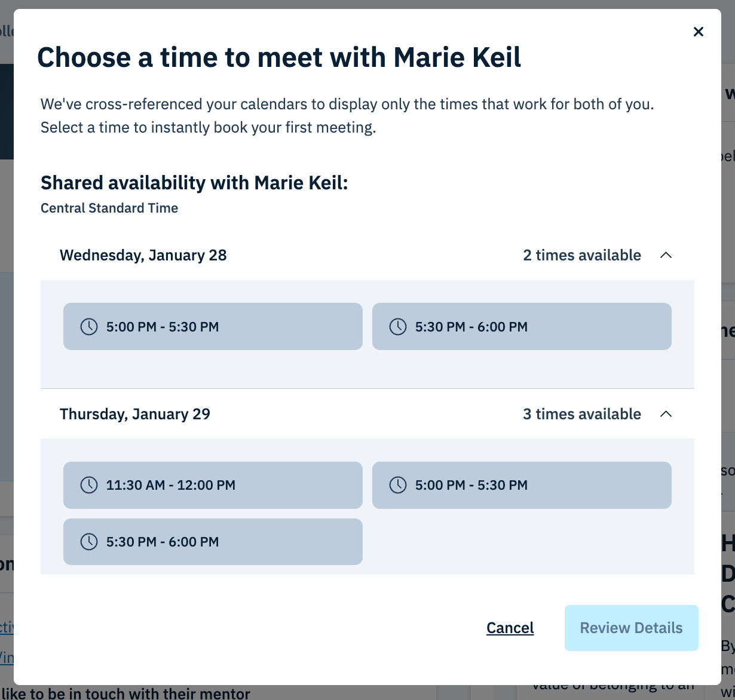Select Thursday 5:00 PM - 5:30 PM time

click(x=522, y=485)
